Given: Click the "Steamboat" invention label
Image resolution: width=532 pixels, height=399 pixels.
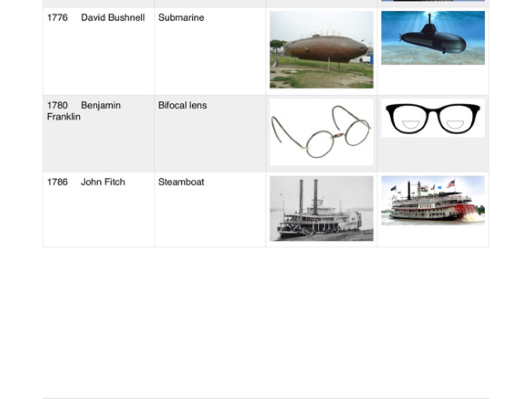Looking at the screenshot, I should (181, 182).
